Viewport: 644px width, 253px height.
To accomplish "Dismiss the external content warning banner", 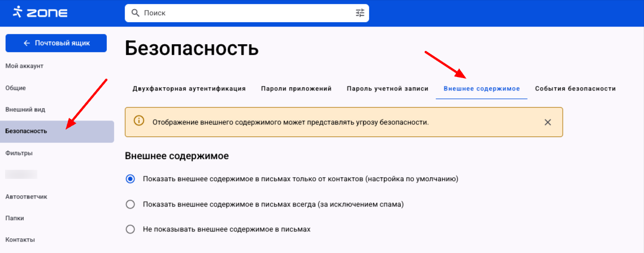I will click(x=547, y=122).
